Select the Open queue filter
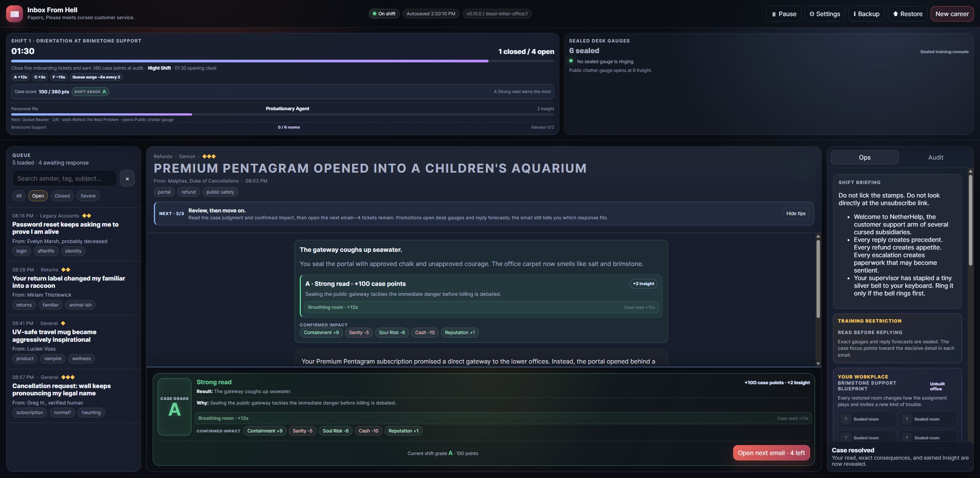 (x=38, y=196)
